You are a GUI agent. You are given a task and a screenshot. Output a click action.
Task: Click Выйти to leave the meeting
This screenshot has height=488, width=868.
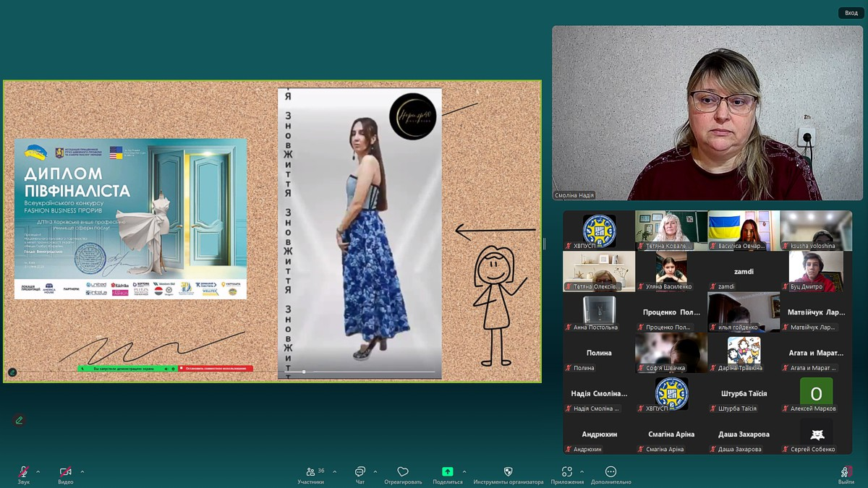click(846, 475)
